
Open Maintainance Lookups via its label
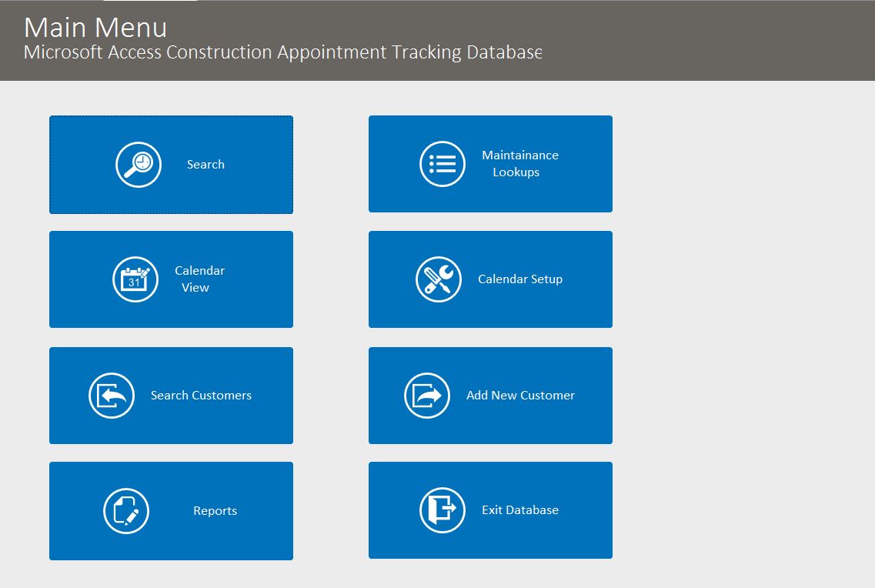(520, 163)
